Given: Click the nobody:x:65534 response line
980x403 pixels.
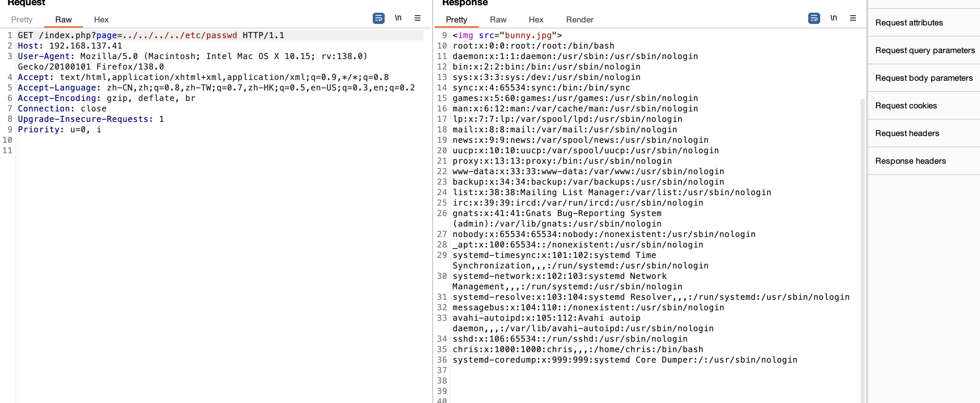Looking at the screenshot, I should point(604,234).
